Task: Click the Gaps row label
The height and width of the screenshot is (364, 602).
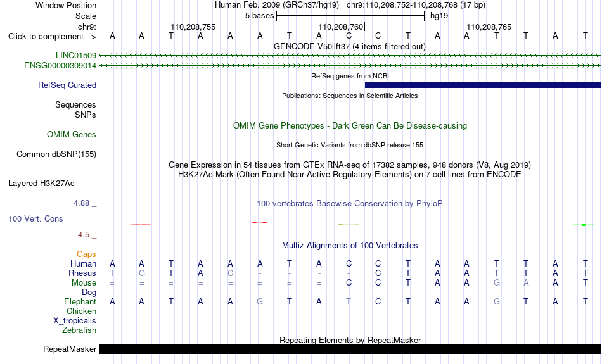Action: 86,254
